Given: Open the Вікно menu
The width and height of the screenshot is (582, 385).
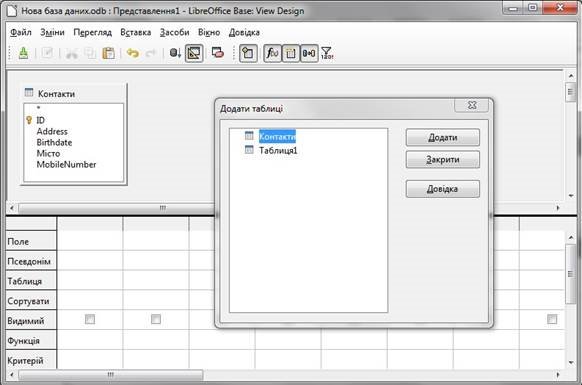Looking at the screenshot, I should point(209,32).
